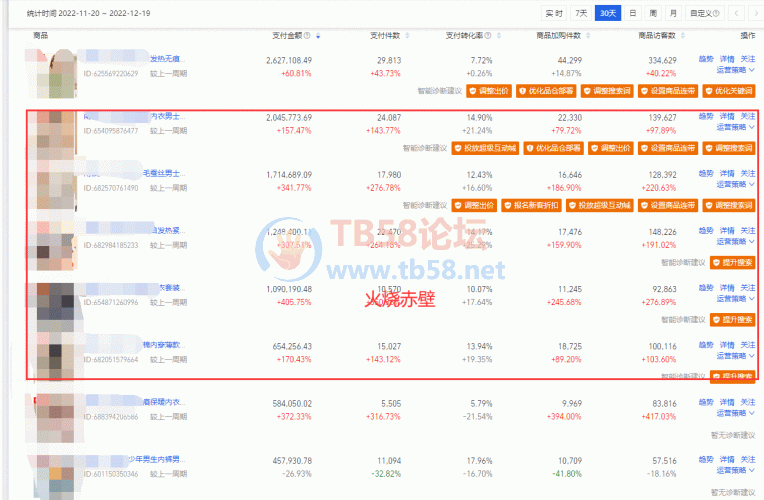
Task: Select the 实时 time range tab
Action: click(x=554, y=13)
